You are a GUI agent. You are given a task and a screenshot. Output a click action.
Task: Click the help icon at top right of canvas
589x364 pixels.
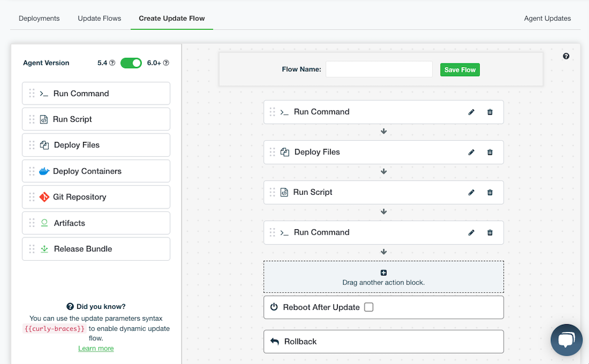[x=566, y=56]
